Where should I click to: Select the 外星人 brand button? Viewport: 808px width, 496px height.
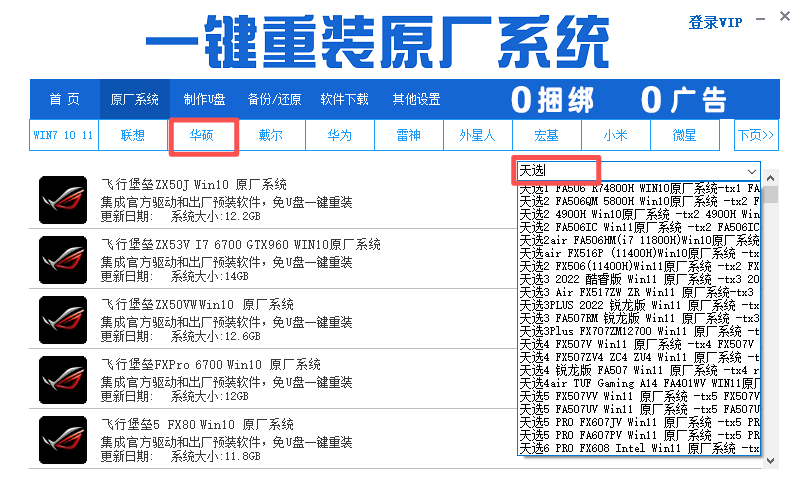478,135
